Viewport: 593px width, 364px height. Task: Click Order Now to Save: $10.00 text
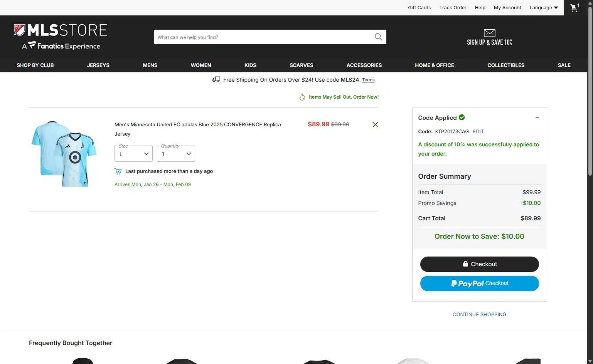[x=479, y=237]
